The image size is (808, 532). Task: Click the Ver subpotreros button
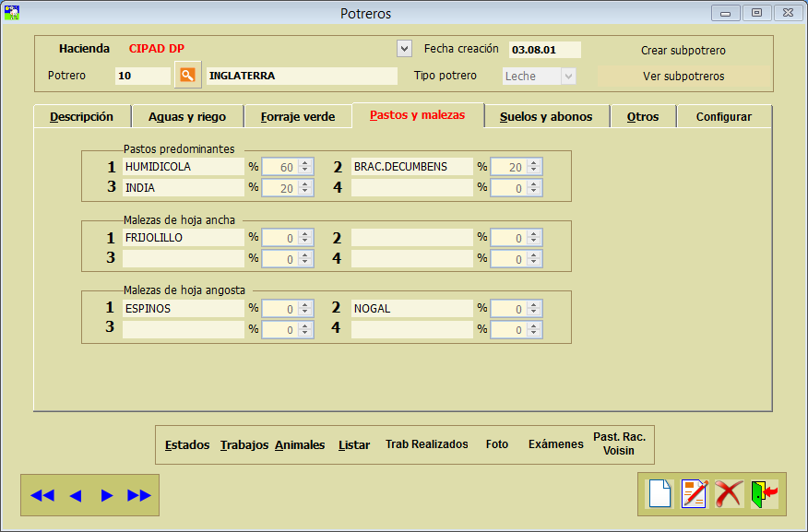point(683,77)
